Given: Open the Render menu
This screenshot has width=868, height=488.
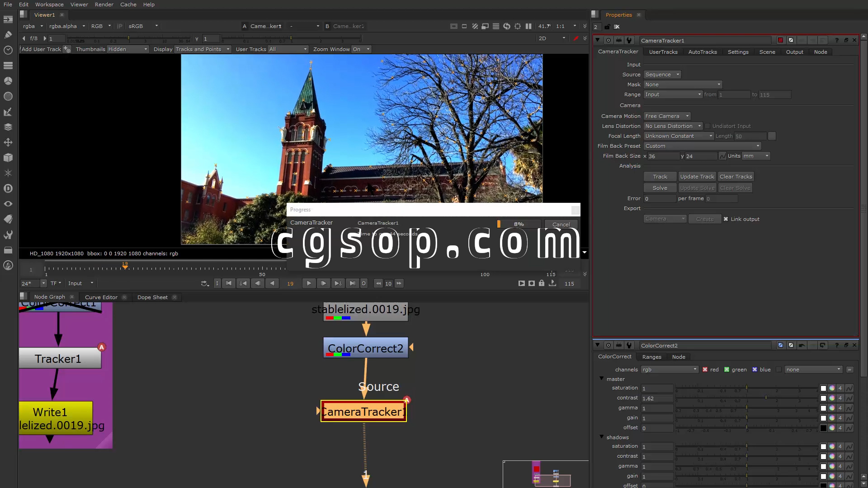Looking at the screenshot, I should pyautogui.click(x=104, y=5).
